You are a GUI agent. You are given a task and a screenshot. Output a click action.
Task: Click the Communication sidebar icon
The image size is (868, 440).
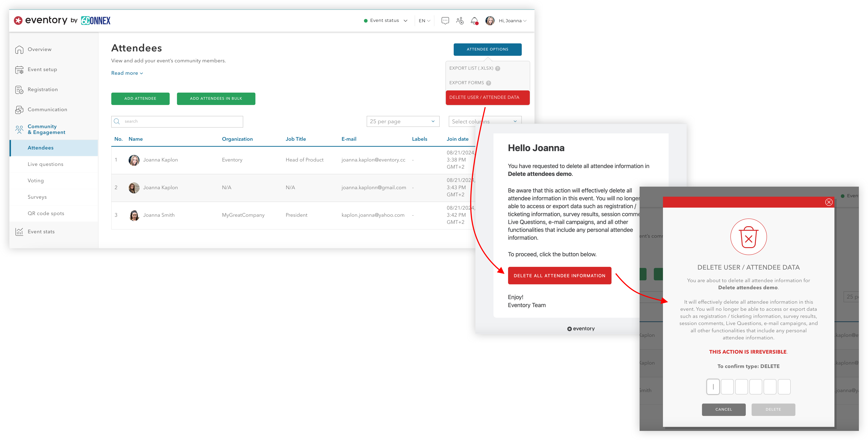point(19,109)
